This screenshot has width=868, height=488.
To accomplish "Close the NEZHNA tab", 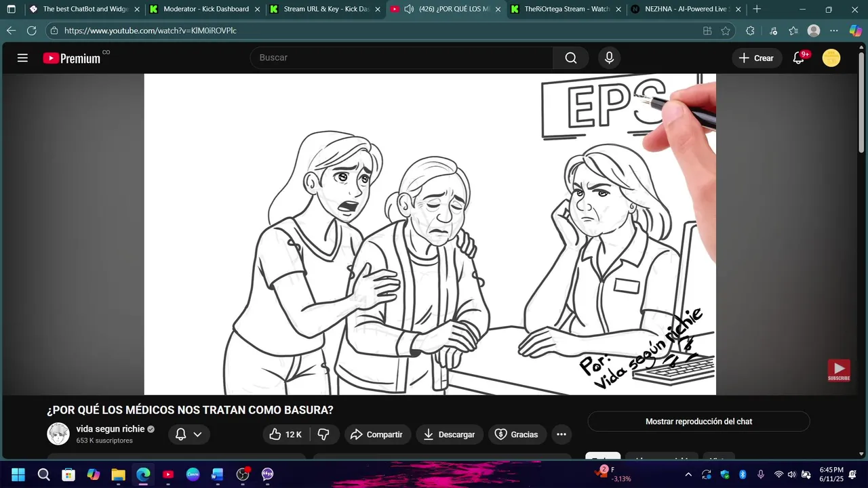I will pyautogui.click(x=738, y=9).
